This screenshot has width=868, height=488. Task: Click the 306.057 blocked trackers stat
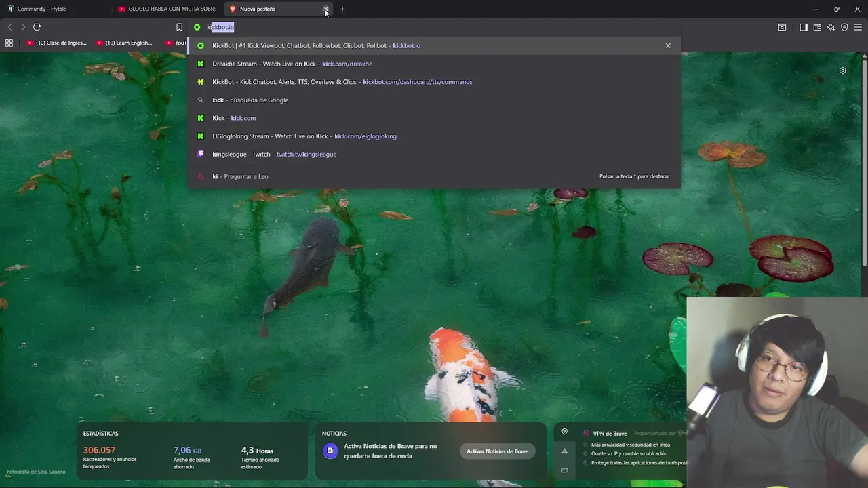(99, 450)
